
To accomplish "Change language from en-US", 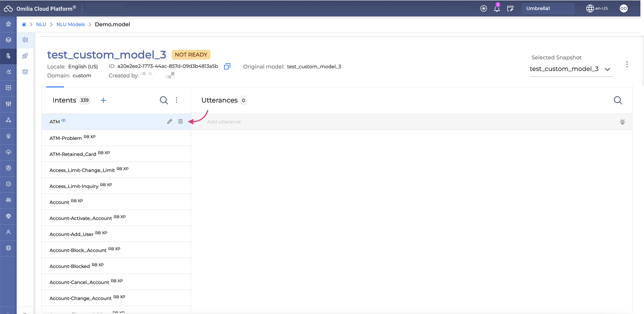I will coord(596,8).
